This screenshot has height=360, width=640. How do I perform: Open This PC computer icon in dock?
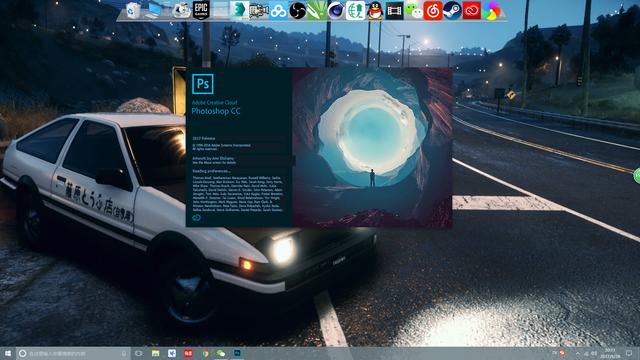point(154,11)
